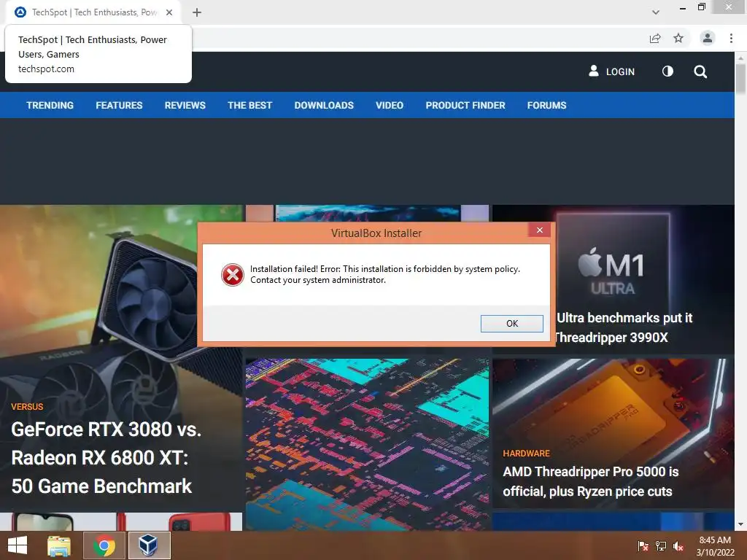Select the VirtualBox taskbar icon
Screen dimensions: 747x560
(148, 545)
